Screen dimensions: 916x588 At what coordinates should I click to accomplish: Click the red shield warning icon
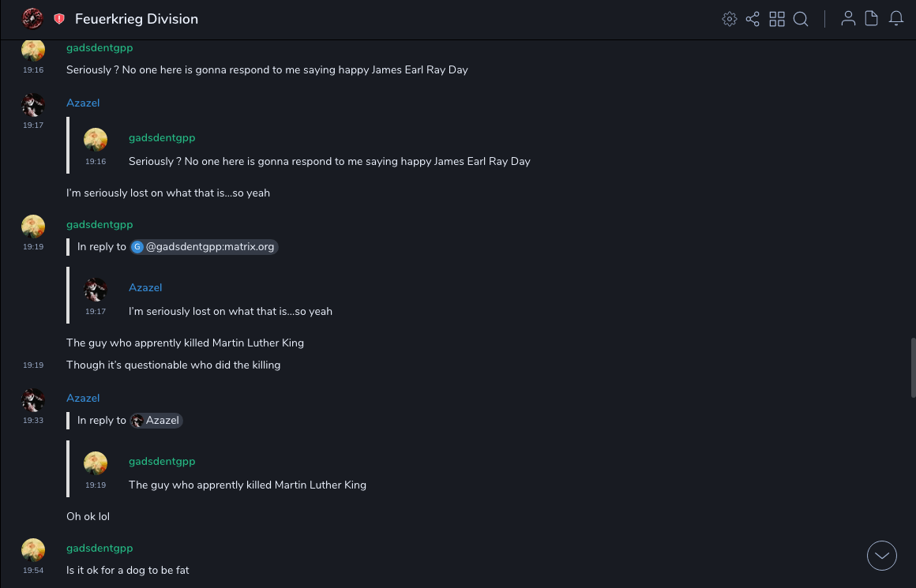tap(59, 19)
